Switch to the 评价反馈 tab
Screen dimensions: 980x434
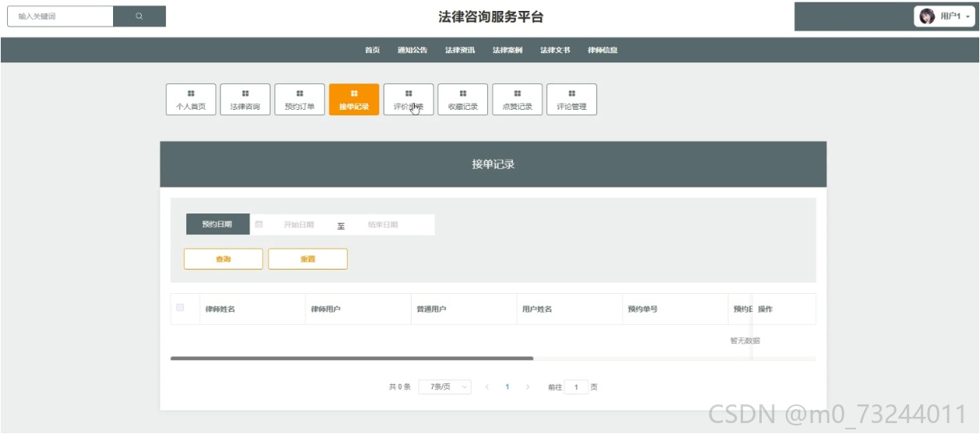coord(409,100)
